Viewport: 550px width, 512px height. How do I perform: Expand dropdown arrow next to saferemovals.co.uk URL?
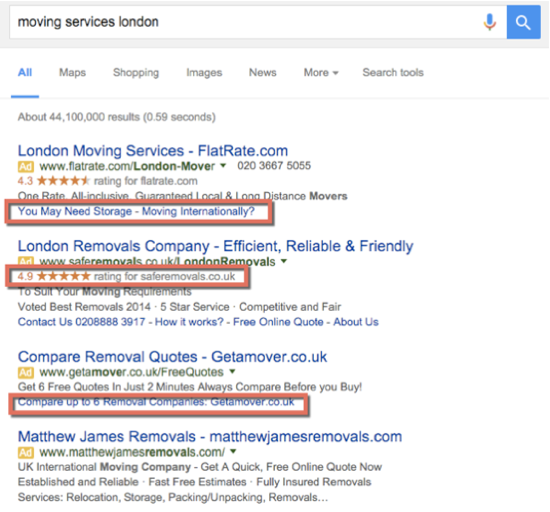[x=284, y=261]
